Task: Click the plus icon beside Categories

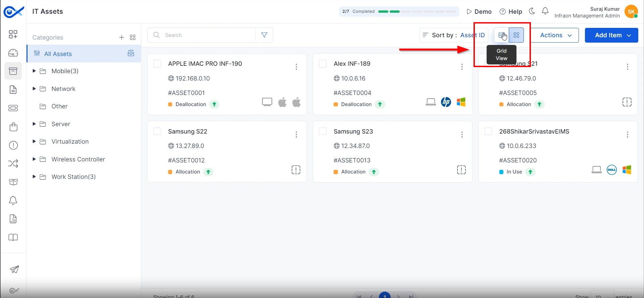Action: point(121,37)
